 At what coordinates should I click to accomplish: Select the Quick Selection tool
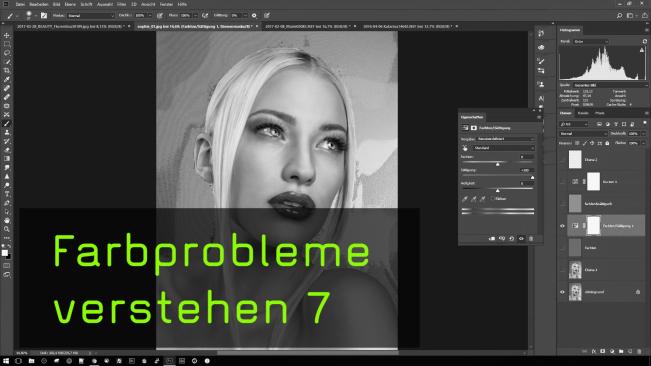[7, 62]
